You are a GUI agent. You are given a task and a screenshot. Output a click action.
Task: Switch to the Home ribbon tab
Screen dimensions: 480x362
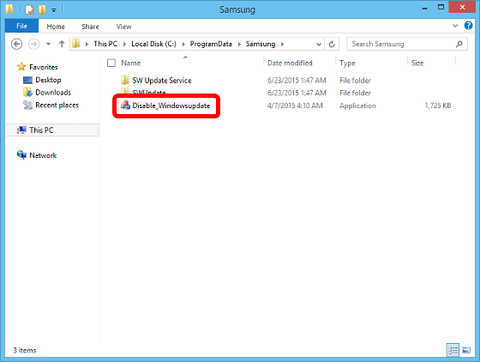(55, 26)
